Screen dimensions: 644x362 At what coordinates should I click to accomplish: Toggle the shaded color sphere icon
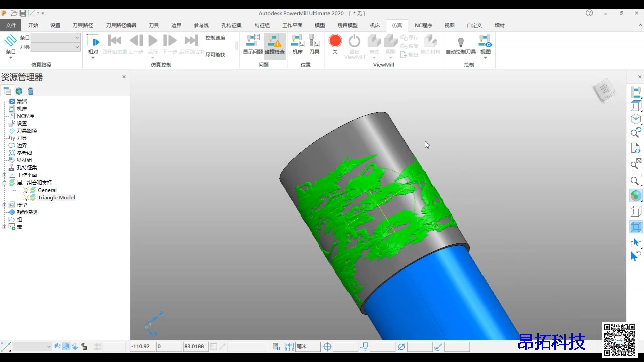coord(636,196)
